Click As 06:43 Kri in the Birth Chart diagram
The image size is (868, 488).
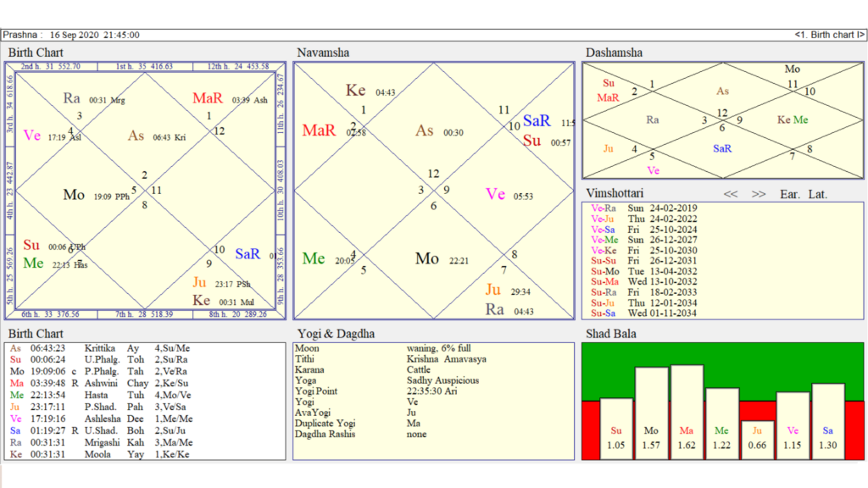(x=157, y=136)
